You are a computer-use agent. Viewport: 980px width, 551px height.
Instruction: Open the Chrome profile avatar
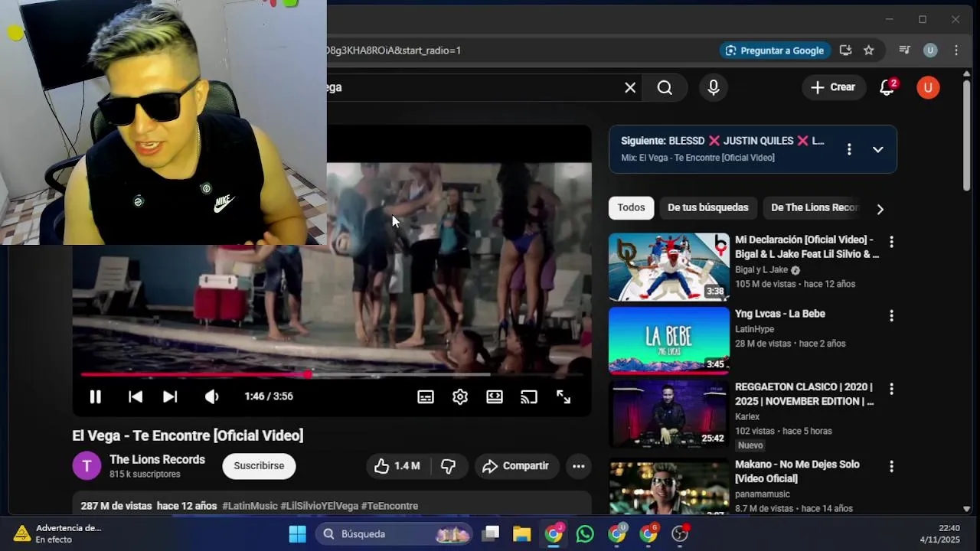pos(930,51)
